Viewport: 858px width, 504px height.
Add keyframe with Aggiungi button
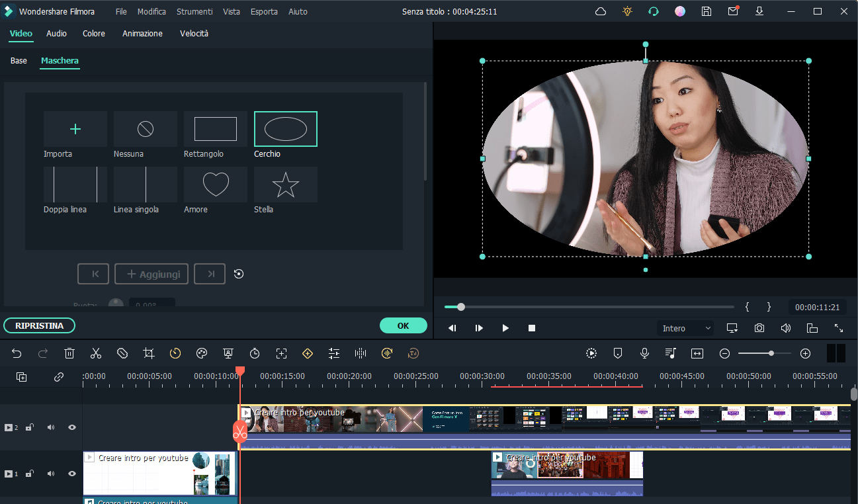151,274
